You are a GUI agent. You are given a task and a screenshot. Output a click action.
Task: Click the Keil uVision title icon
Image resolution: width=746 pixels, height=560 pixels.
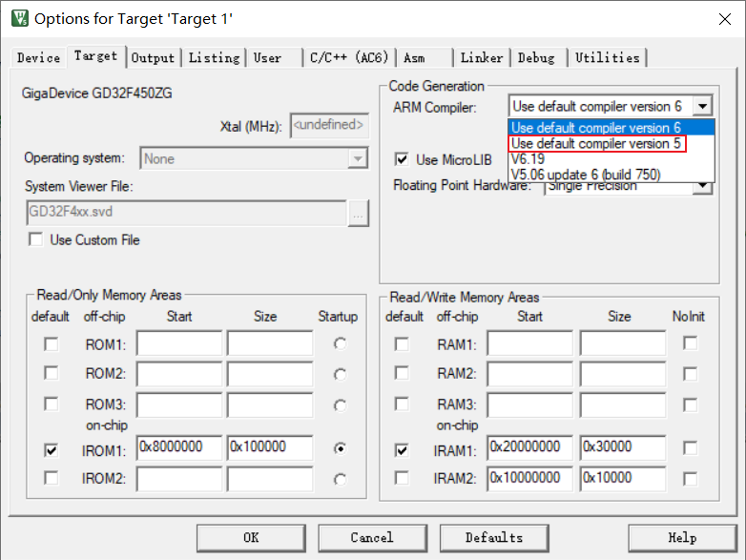pyautogui.click(x=20, y=18)
